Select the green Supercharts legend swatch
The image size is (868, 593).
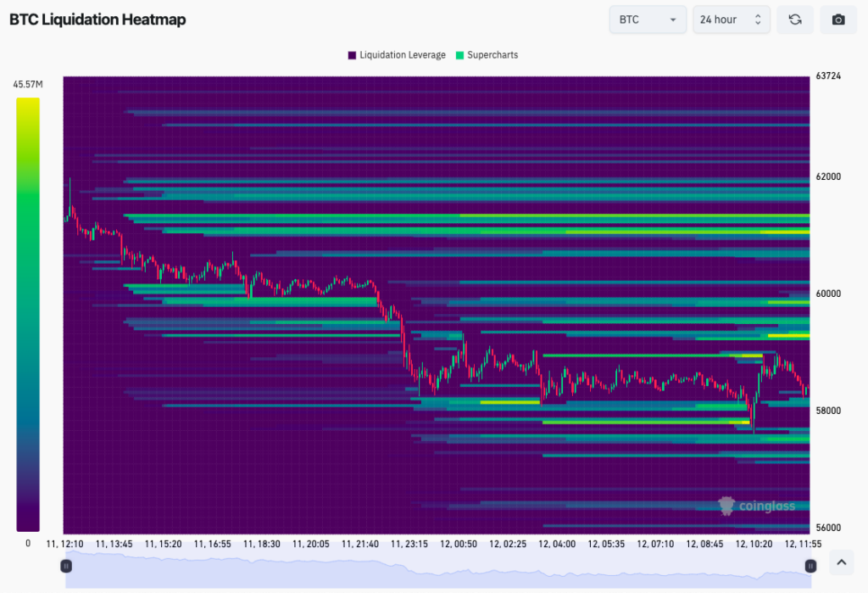[460, 54]
